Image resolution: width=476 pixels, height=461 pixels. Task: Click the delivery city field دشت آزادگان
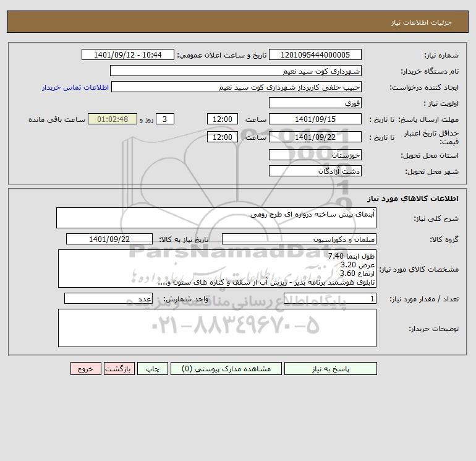coord(315,171)
